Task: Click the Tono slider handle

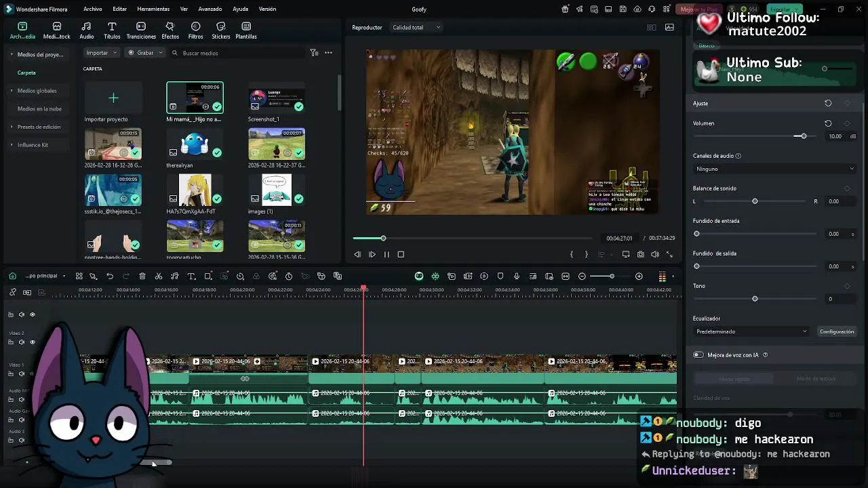Action: (755, 299)
